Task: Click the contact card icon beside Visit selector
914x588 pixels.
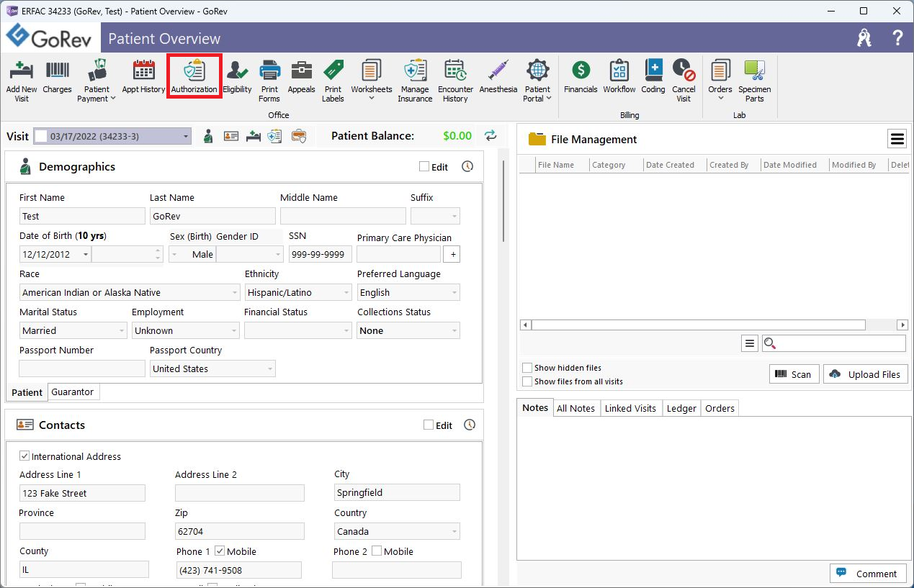Action: [x=230, y=135]
